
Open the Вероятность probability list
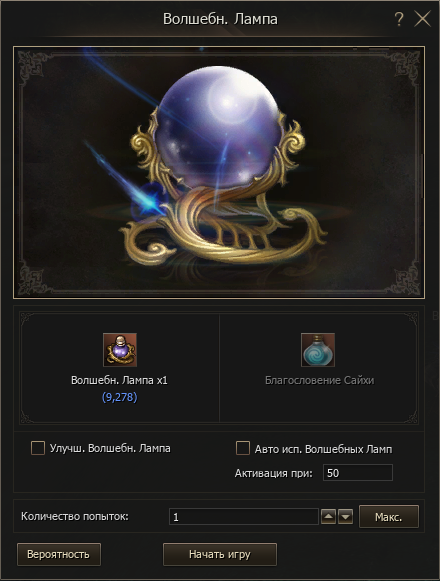pyautogui.click(x=59, y=554)
